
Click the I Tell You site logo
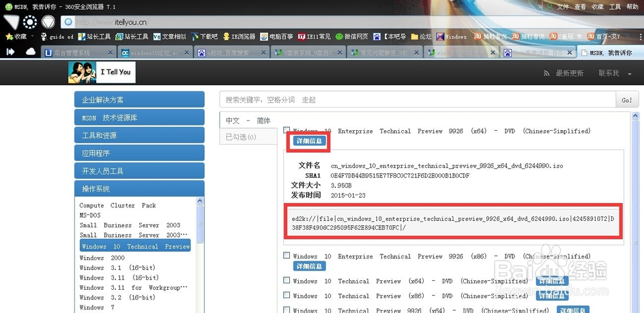click(x=102, y=72)
